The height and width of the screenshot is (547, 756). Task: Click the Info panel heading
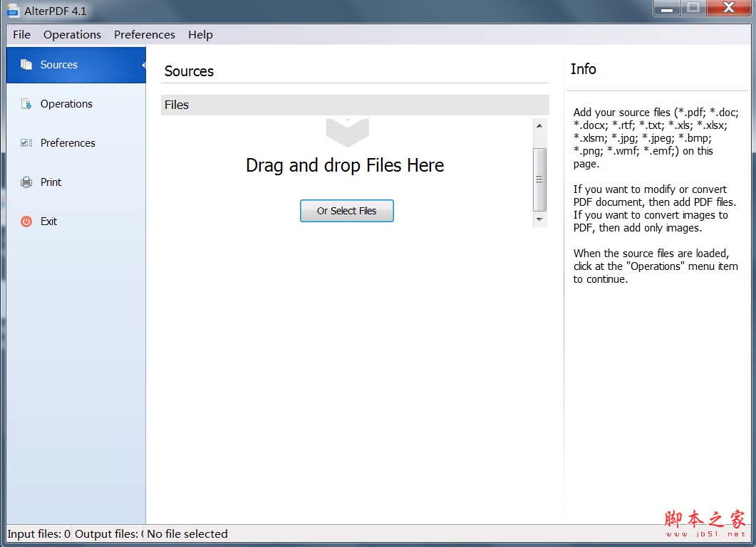coord(584,69)
